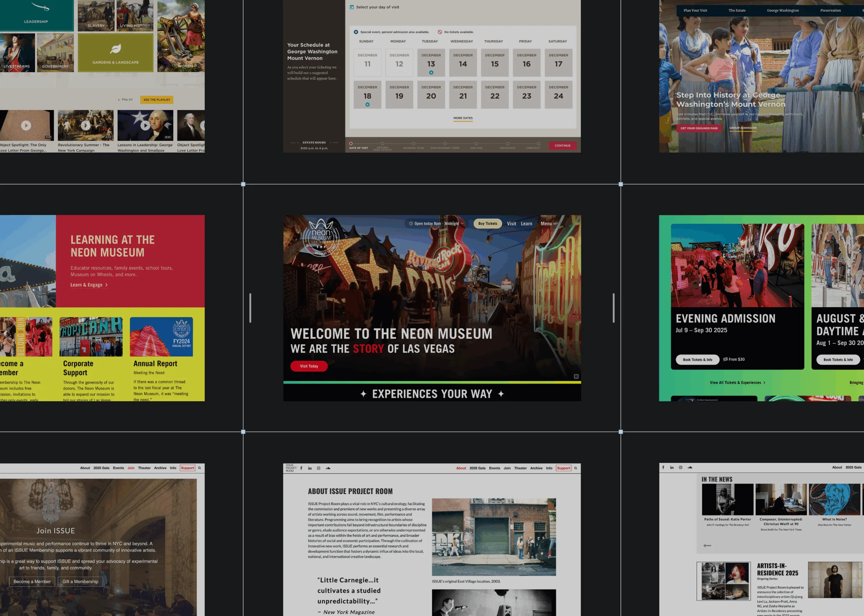
Task: Select the Mansion Tour progress step
Action: point(413,144)
